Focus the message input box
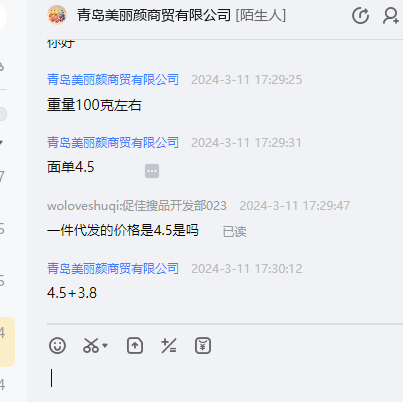The height and width of the screenshot is (402, 403). point(225,378)
